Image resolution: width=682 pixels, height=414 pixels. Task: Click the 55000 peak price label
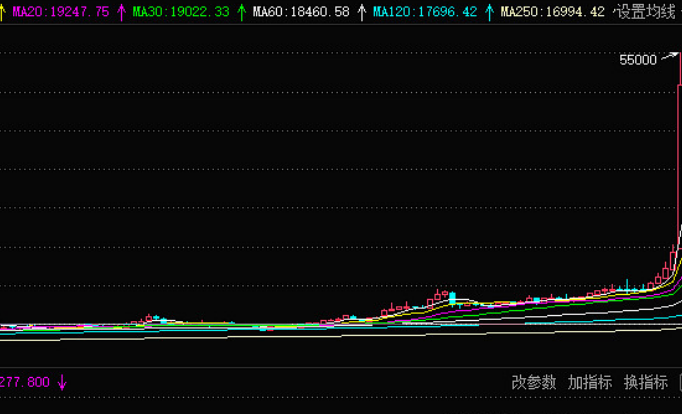[x=638, y=60]
